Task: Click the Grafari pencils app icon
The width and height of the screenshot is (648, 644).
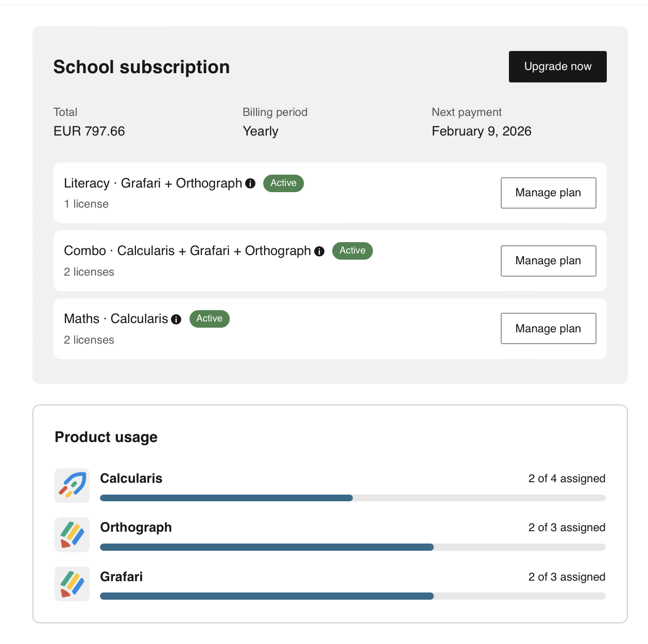Action: [72, 584]
